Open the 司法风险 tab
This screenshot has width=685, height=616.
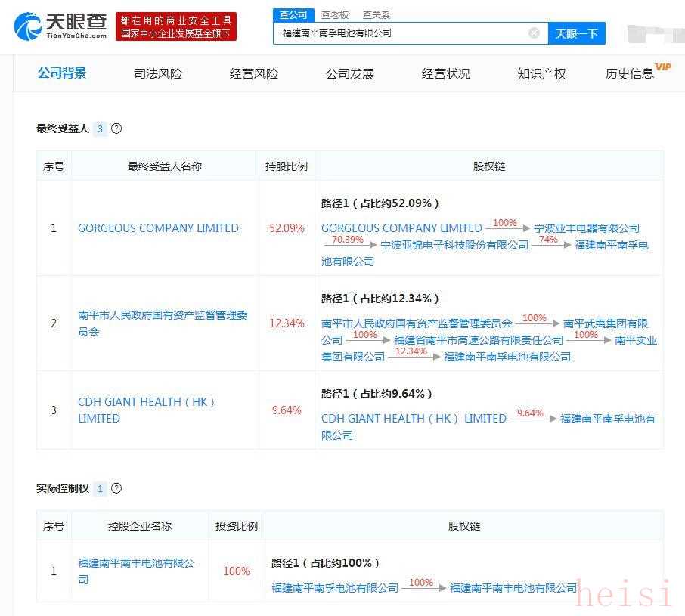[158, 73]
